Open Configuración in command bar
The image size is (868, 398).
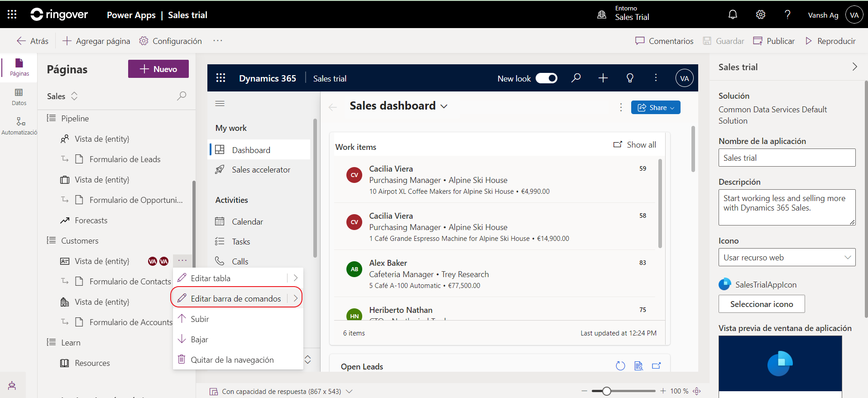pos(171,41)
